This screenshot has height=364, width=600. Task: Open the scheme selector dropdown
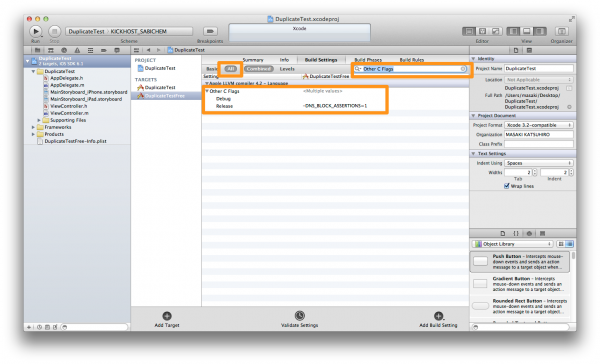129,31
